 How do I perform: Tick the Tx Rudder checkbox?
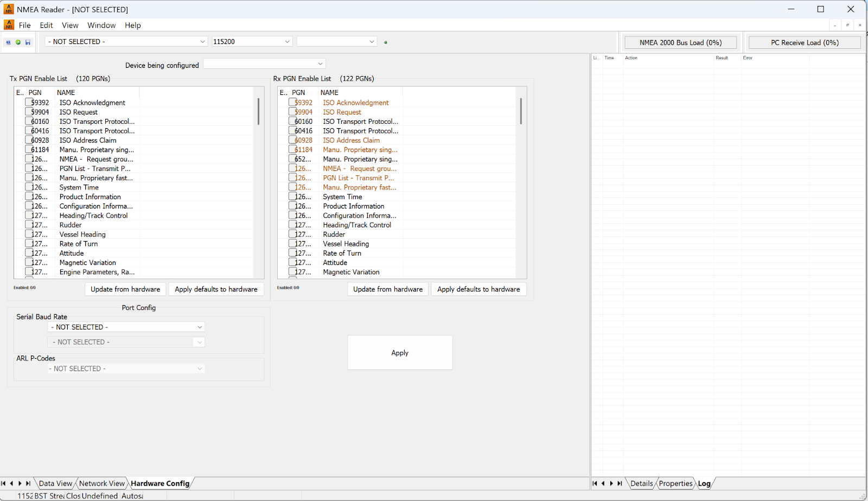[x=29, y=224]
